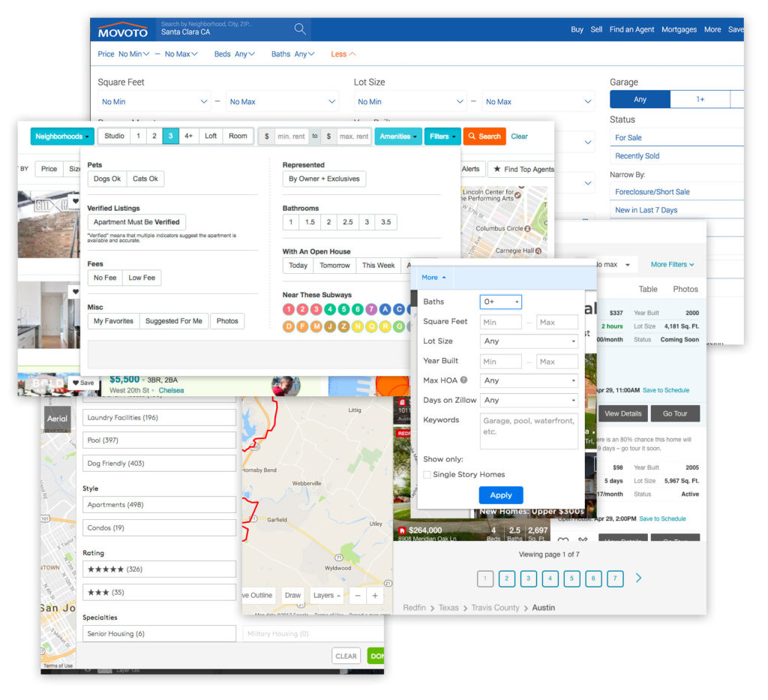Expand the map Layers menu

tap(327, 596)
